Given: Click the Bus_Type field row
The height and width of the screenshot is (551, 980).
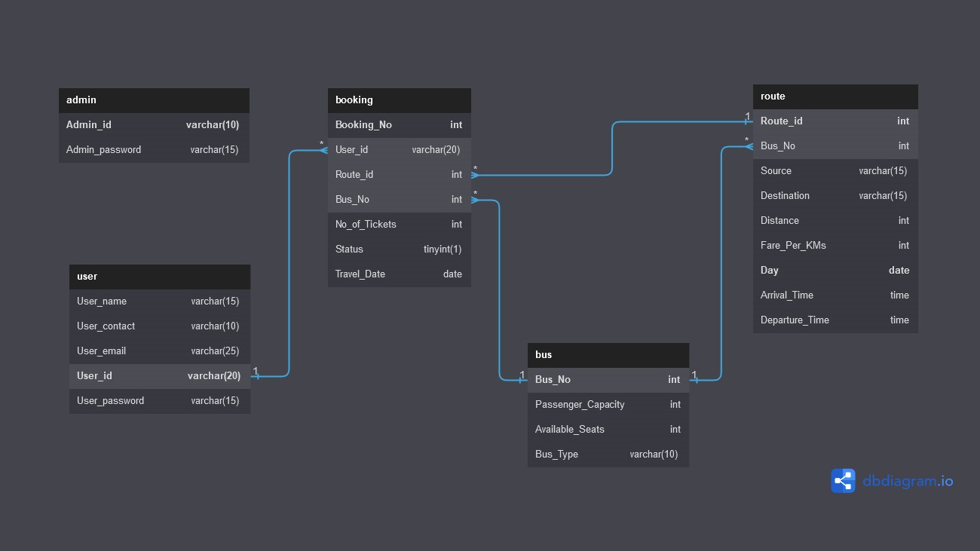Looking at the screenshot, I should point(608,455).
